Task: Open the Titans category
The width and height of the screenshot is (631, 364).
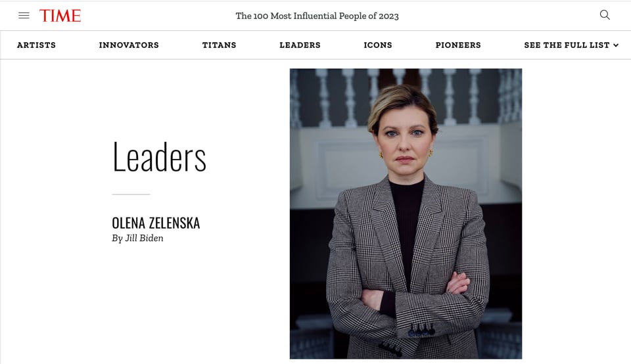Action: pos(219,45)
